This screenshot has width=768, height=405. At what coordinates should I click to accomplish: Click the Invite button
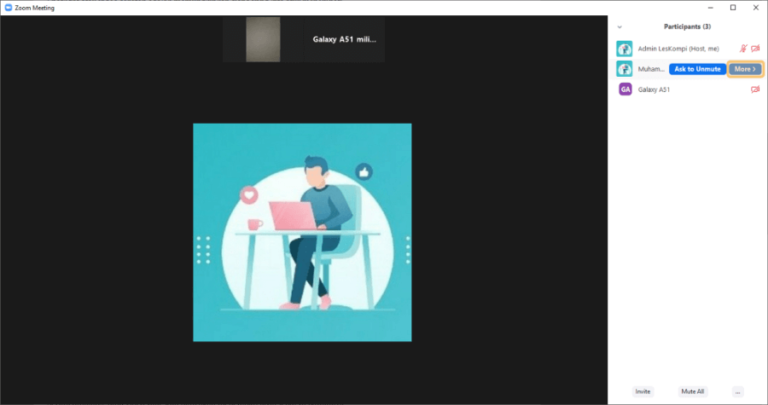click(643, 391)
